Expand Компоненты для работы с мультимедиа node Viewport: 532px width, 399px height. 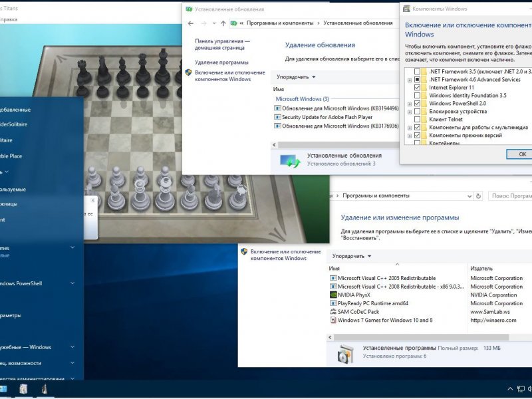coord(410,128)
